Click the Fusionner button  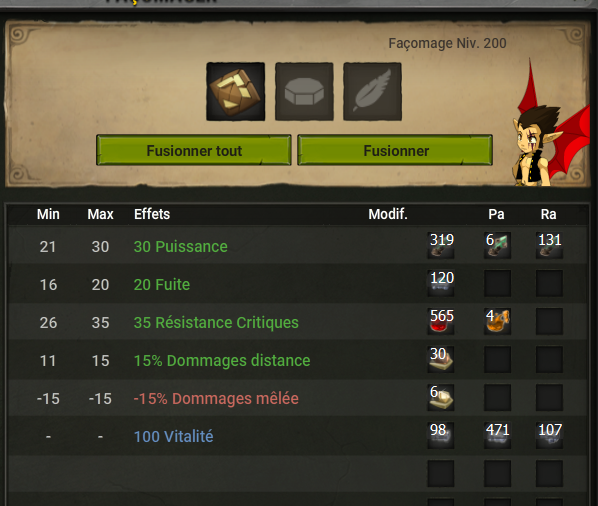[x=395, y=150]
